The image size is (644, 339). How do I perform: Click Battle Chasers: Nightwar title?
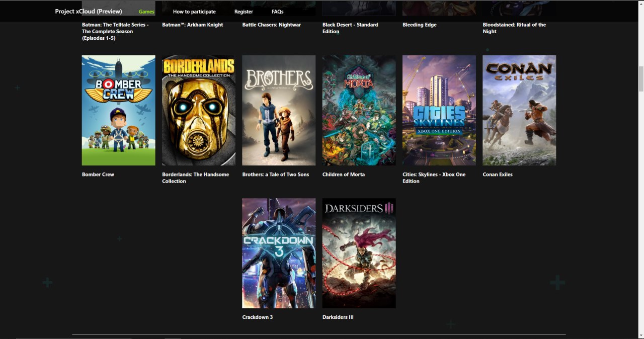(x=272, y=25)
